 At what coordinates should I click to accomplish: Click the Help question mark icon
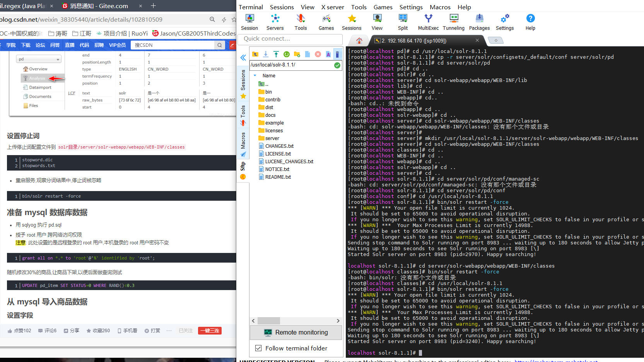(530, 22)
